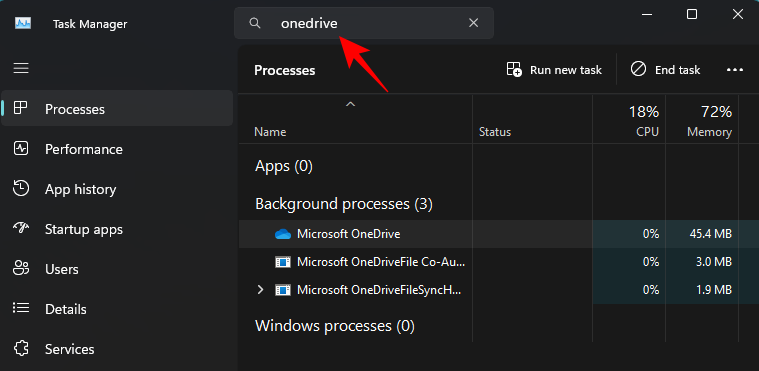Screen dimensions: 759x371
Task: Open the Services page
Action: pos(117,349)
